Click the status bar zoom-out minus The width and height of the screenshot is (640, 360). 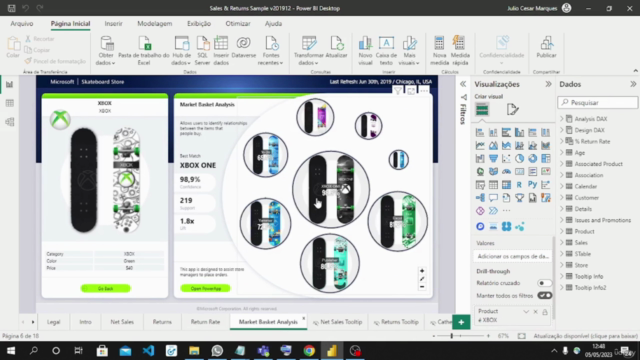click(433, 336)
